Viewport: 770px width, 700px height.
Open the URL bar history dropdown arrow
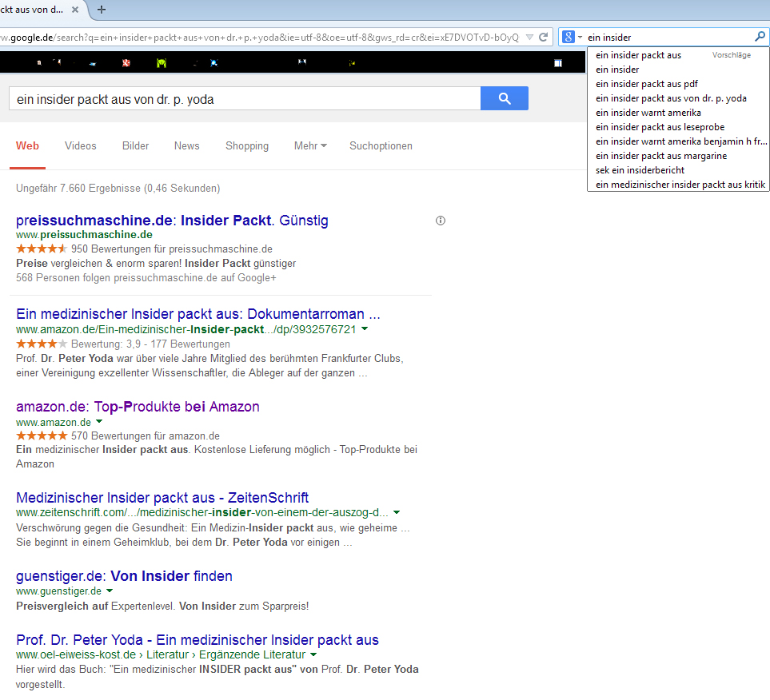529,38
